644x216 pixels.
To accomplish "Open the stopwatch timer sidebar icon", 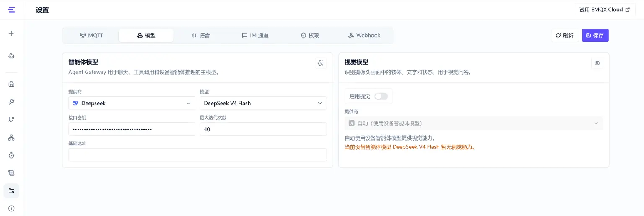I will coord(11,155).
